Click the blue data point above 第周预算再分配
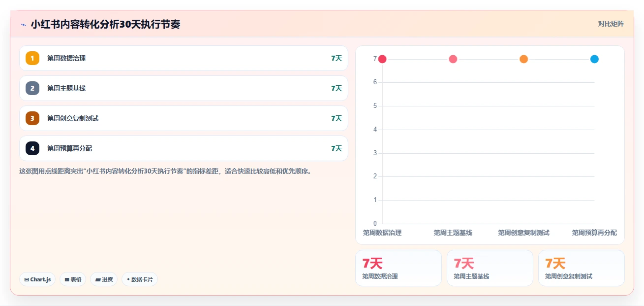 pos(594,59)
